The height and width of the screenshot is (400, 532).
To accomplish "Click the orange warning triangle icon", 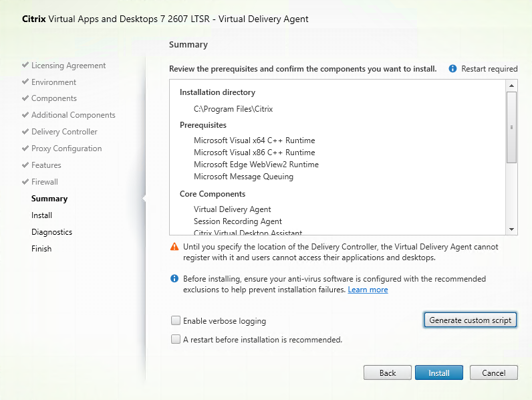I will coord(174,247).
